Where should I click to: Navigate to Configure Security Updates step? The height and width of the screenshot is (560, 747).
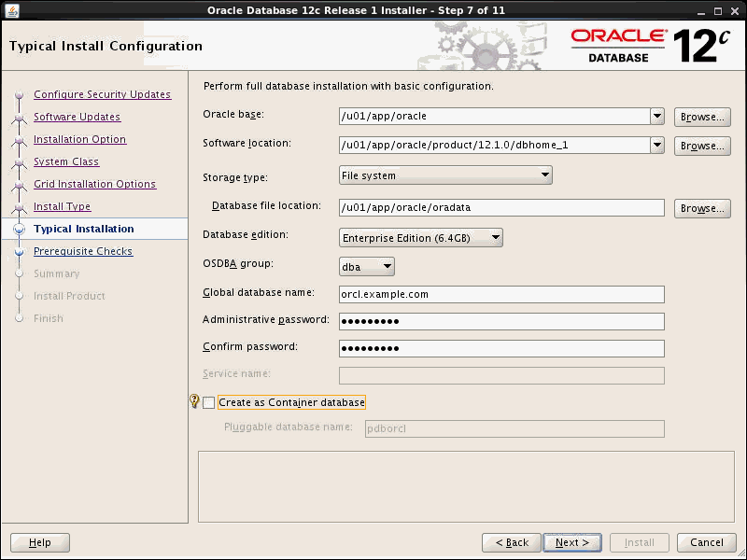(x=103, y=94)
